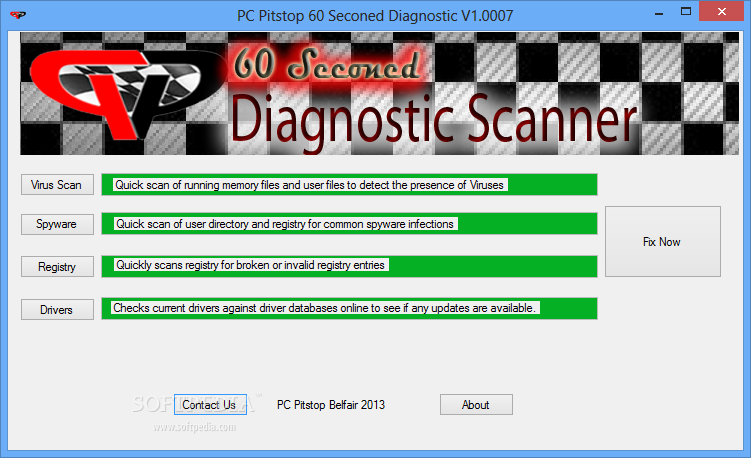This screenshot has width=751, height=458.
Task: Minimize the PC Pitstop window
Action: click(x=659, y=12)
